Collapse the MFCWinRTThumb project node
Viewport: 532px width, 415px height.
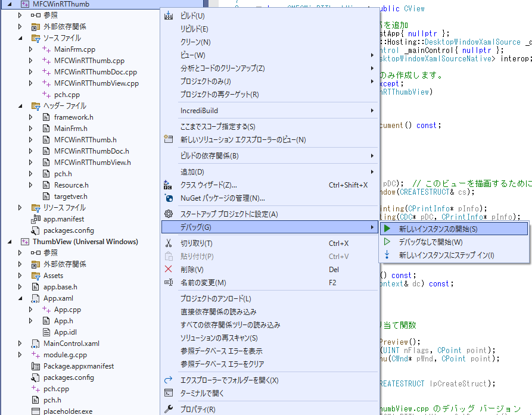[x=10, y=4]
